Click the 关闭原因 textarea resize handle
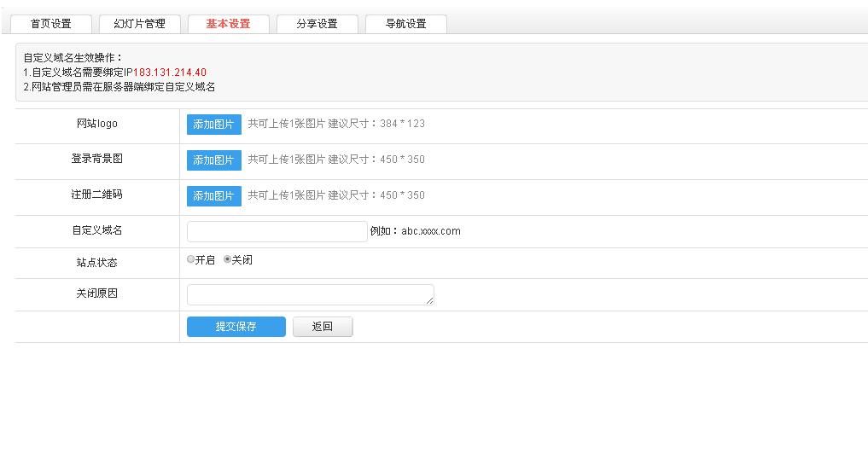Screen dimensions: 868x459 click(x=430, y=301)
